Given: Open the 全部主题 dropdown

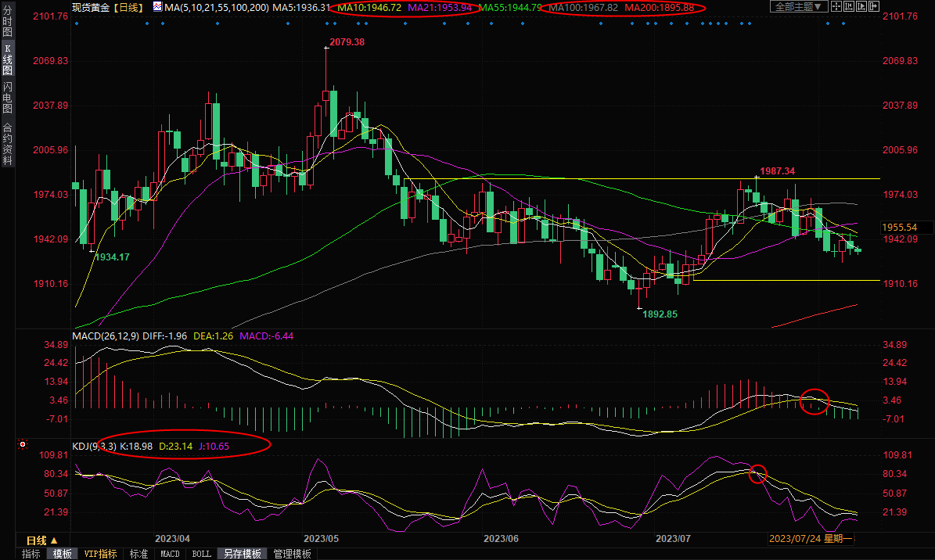Looking at the screenshot, I should [797, 7].
